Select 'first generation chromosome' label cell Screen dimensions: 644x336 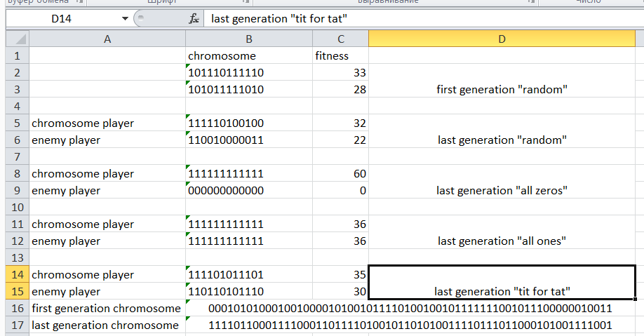point(107,309)
